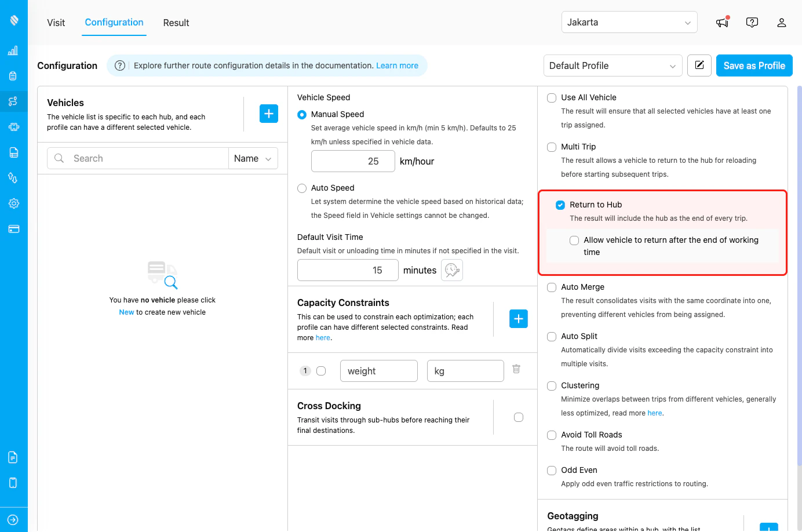
Task: Open the user profile icon at top right
Action: click(x=781, y=23)
